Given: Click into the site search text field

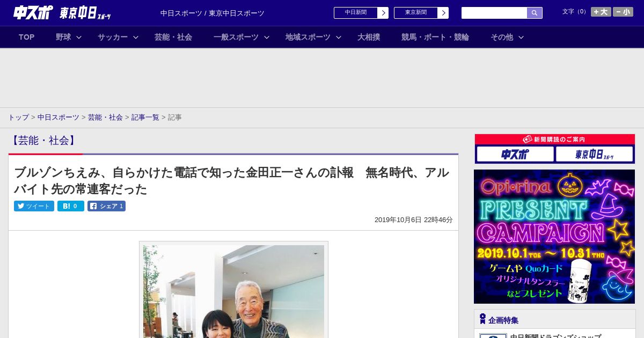Looking at the screenshot, I should pos(494,13).
